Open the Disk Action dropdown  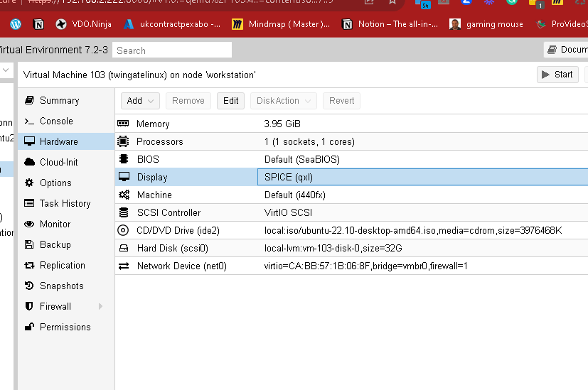(284, 101)
